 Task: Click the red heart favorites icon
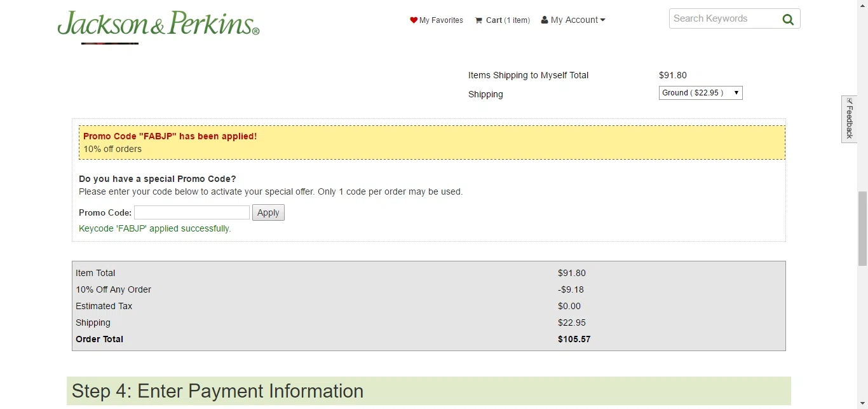[x=414, y=20]
